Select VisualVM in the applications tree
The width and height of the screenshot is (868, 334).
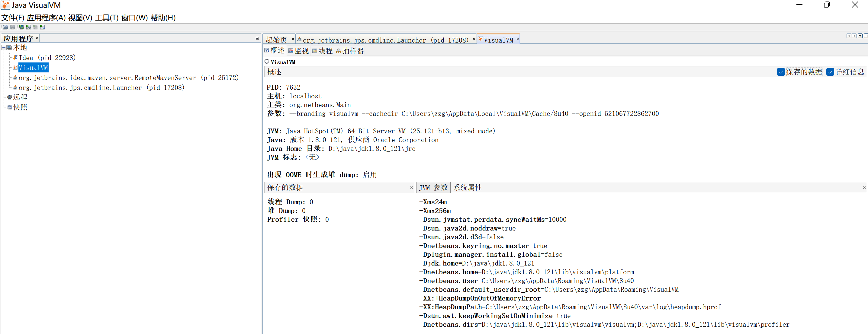33,67
